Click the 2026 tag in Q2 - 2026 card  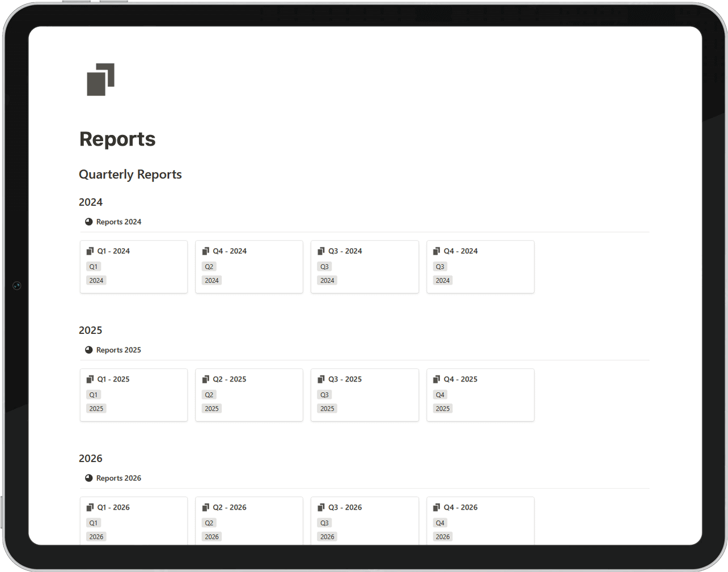212,537
